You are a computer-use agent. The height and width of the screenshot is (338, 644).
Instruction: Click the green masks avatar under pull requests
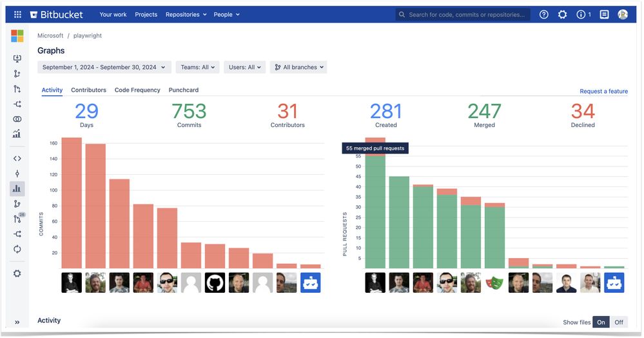coord(496,283)
